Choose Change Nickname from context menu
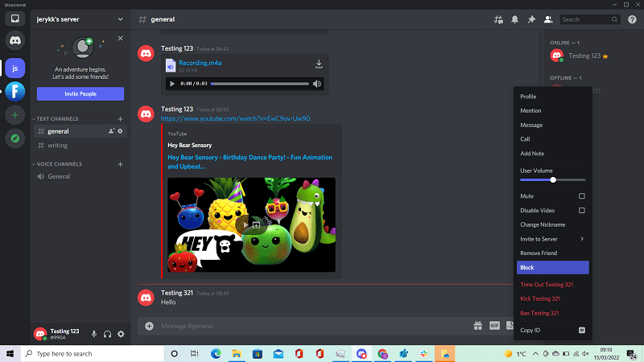Screen dimensions: 644x362 click(543, 224)
